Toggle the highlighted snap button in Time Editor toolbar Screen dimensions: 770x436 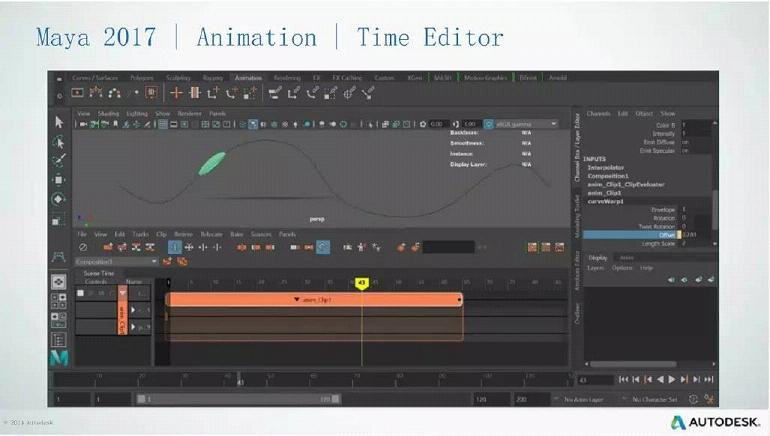click(x=175, y=247)
